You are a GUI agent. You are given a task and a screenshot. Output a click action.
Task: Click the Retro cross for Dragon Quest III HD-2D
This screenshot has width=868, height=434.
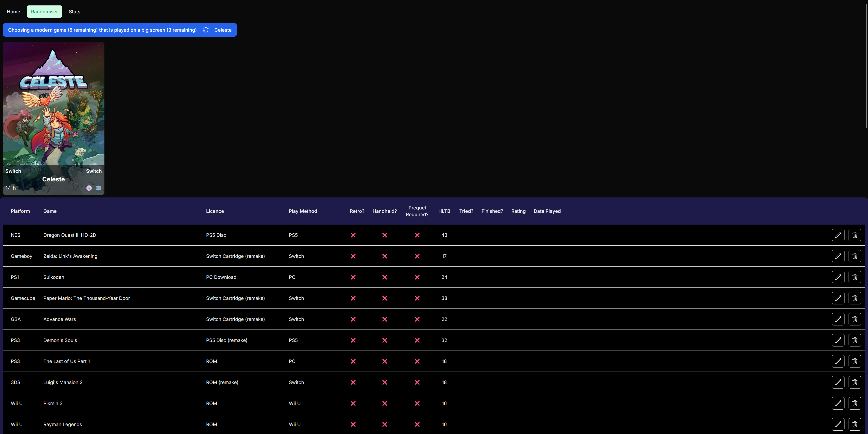coord(353,235)
